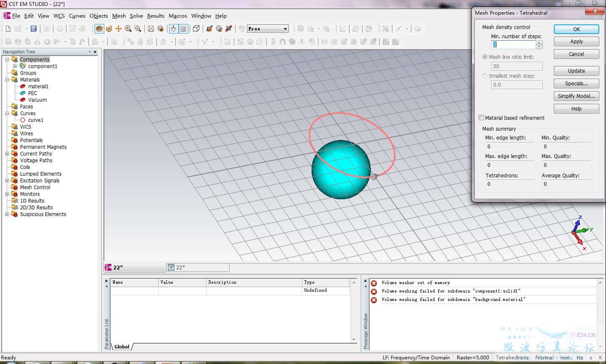Click the Apply button

click(576, 42)
